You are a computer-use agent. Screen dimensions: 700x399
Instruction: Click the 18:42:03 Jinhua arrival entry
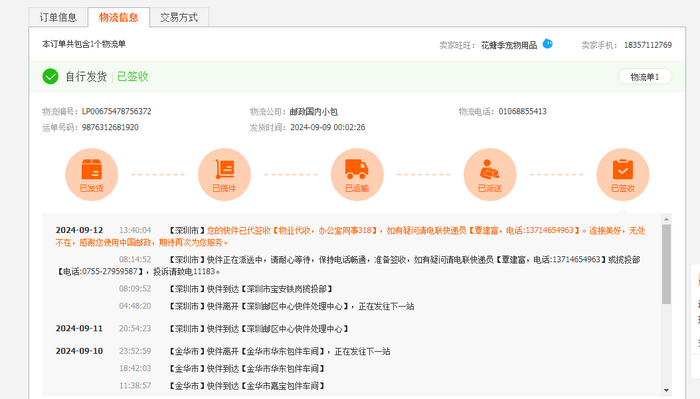(x=221, y=368)
